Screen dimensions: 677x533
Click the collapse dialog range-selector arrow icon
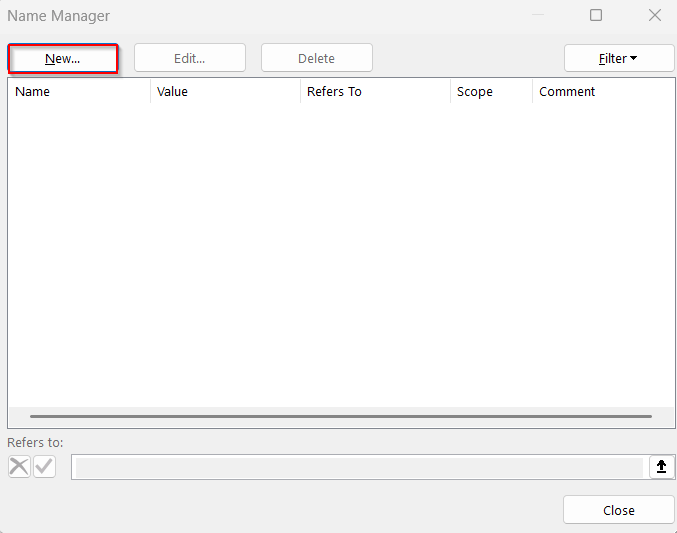(x=662, y=467)
